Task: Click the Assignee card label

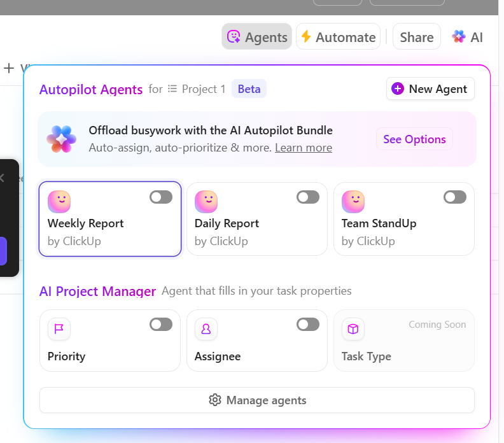Action: click(218, 356)
